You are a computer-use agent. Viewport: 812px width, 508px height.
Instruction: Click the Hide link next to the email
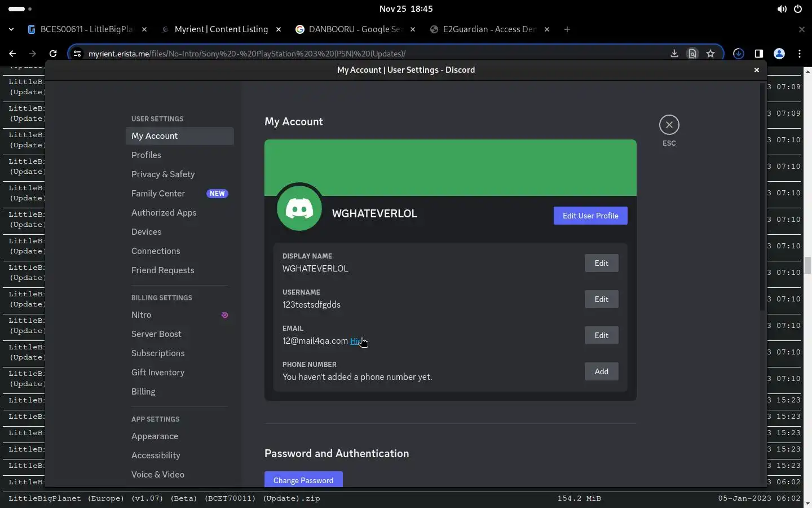click(357, 341)
